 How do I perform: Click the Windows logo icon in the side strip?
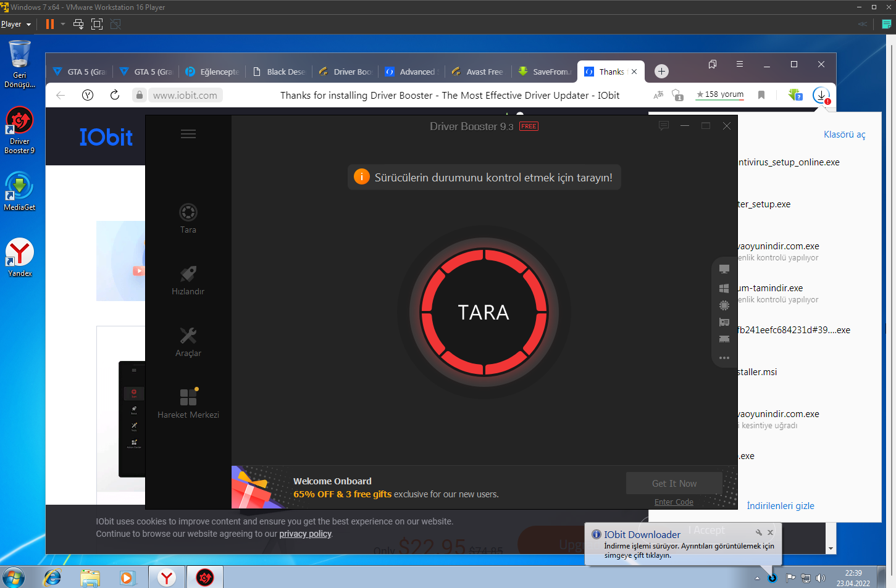pos(724,288)
